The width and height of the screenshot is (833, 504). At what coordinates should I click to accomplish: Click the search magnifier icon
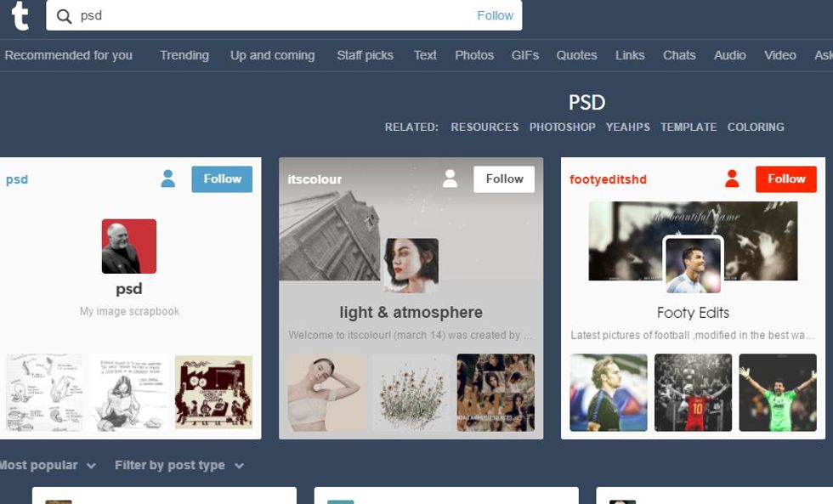[x=64, y=16]
